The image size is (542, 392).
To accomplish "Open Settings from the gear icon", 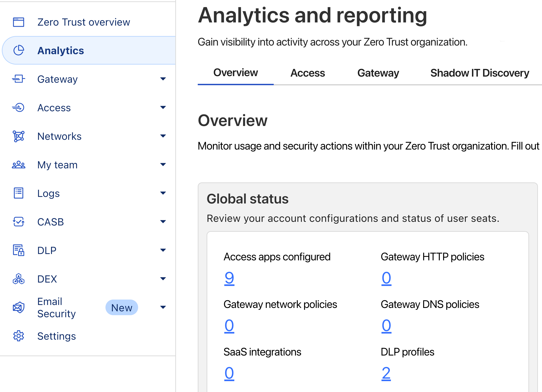I will click(x=19, y=336).
